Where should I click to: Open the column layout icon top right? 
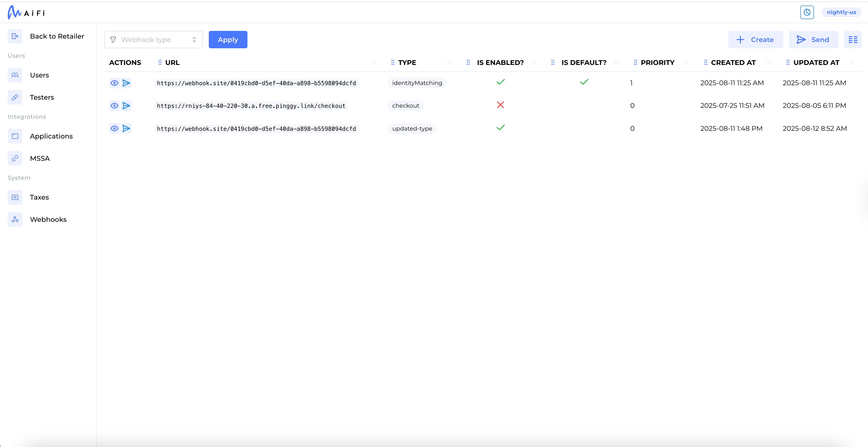coord(854,39)
